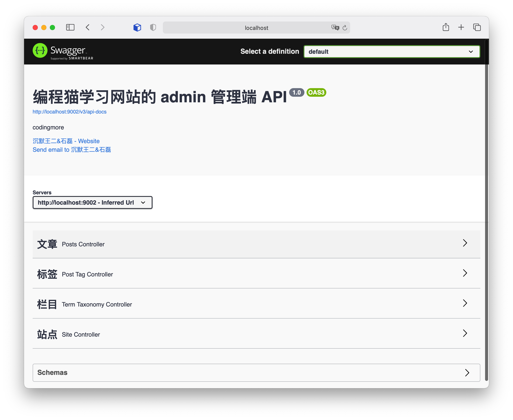The image size is (513, 420).
Task: Open the Share icon in toolbar
Action: tap(446, 27)
